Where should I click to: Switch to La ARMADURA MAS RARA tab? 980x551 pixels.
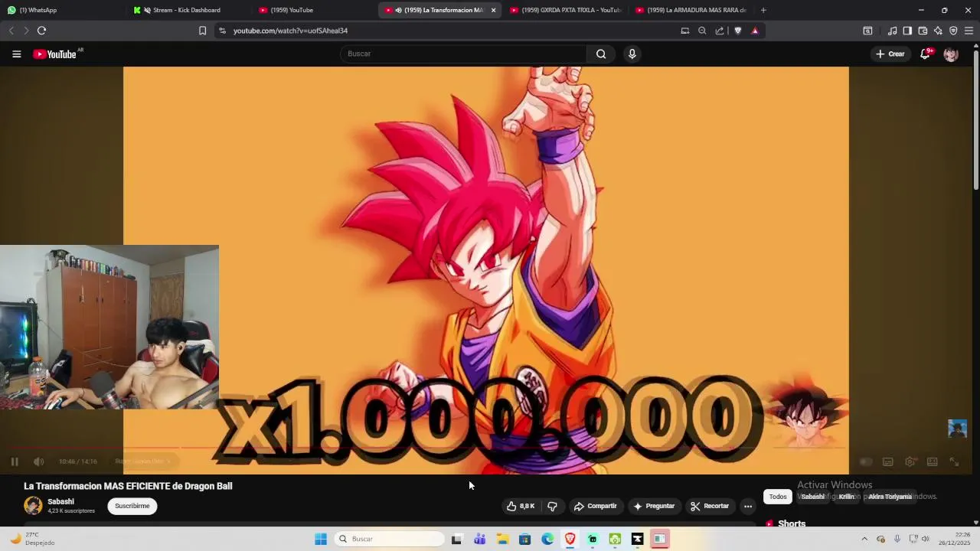[x=691, y=10]
